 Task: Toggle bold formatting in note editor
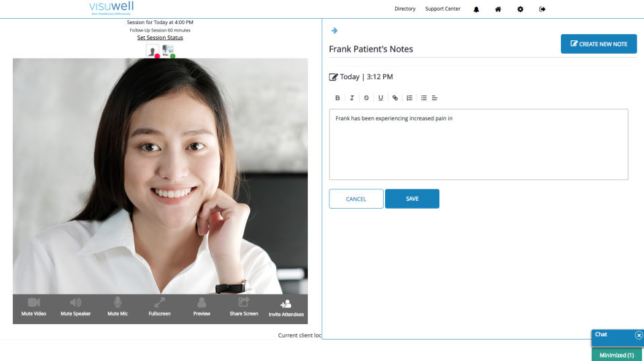337,98
